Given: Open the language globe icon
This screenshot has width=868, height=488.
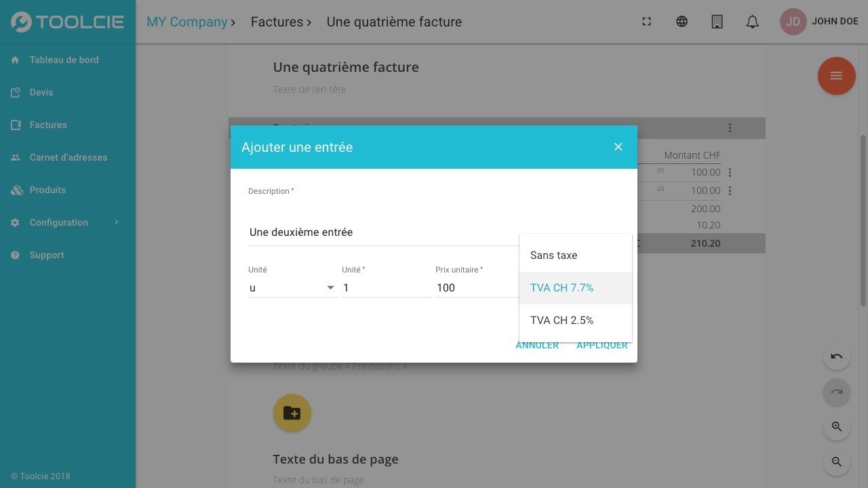Looking at the screenshot, I should pyautogui.click(x=682, y=22).
